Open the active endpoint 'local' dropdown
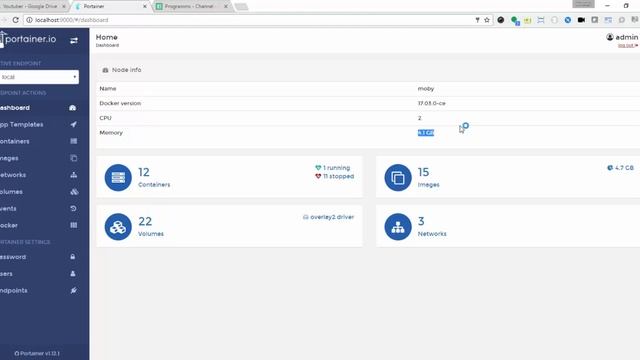Viewport: 640px width, 360px height. point(39,77)
